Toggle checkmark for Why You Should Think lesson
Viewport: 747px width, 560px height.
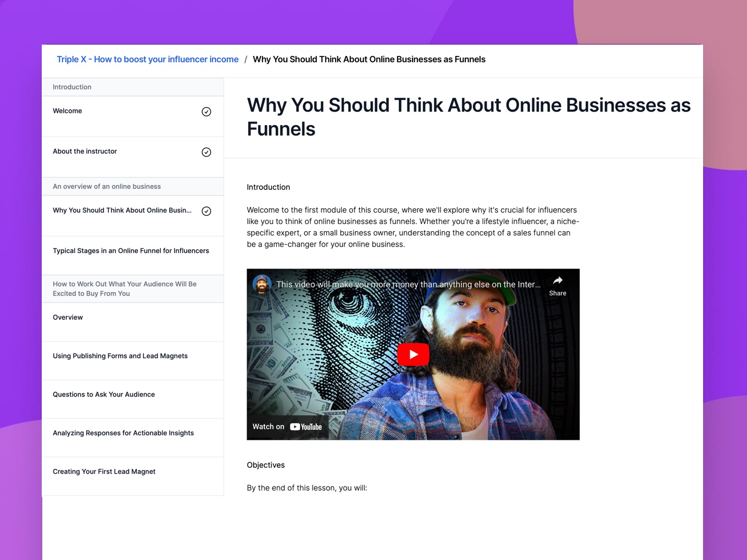207,211
